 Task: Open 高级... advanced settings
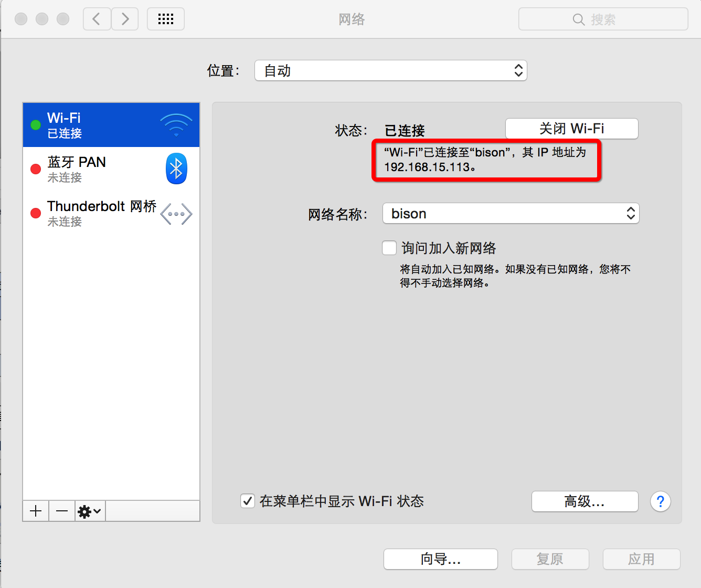(585, 501)
